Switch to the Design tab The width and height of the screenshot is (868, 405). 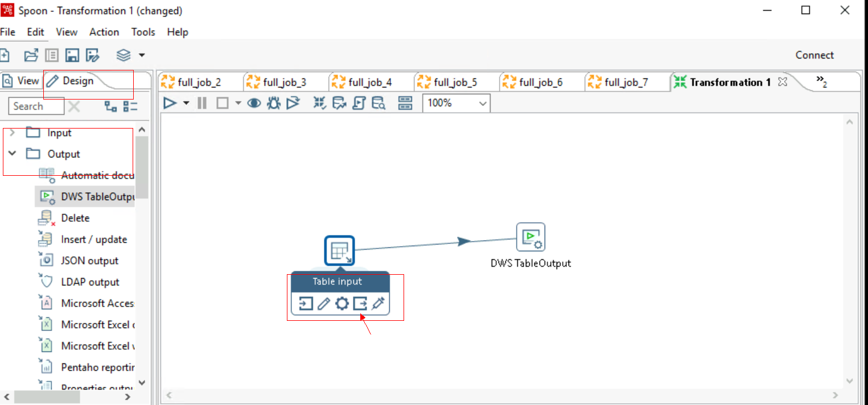pos(71,81)
